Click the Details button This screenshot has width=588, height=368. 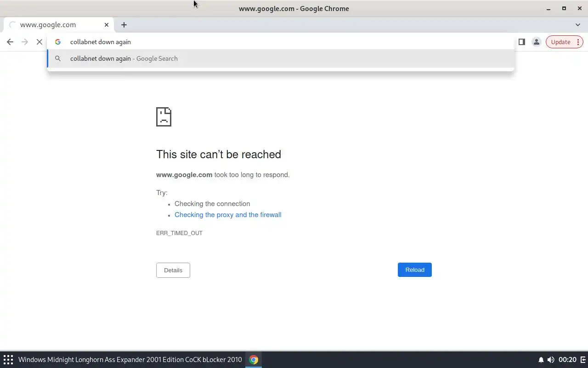tap(173, 270)
